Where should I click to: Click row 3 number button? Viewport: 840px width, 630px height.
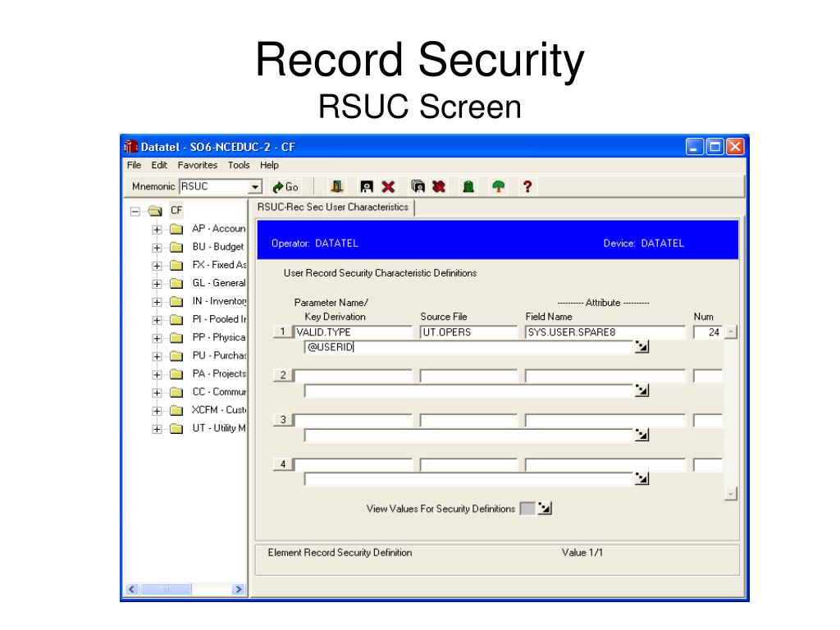tap(284, 419)
